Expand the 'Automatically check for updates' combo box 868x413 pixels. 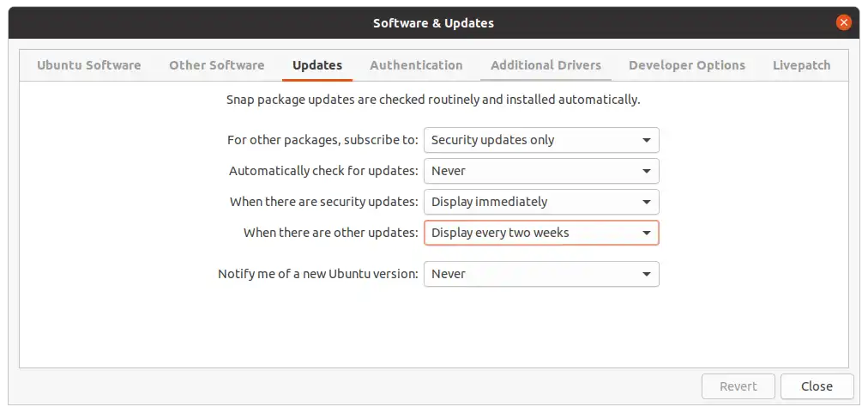click(x=541, y=172)
